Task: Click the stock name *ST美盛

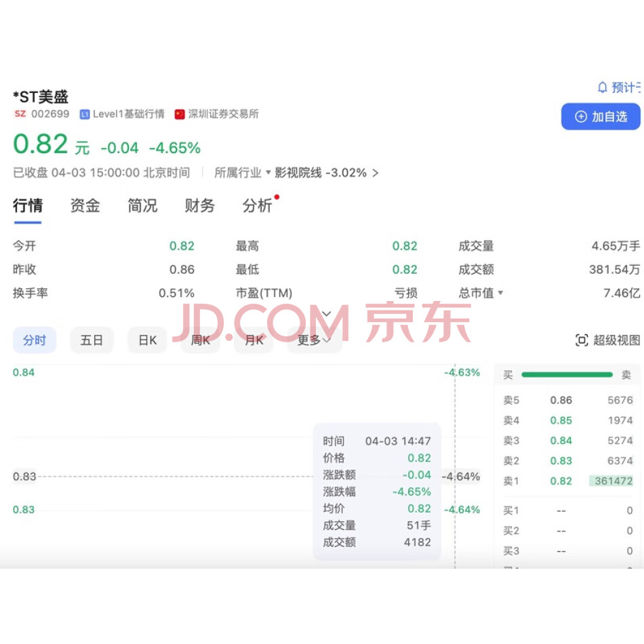Action: [41, 97]
